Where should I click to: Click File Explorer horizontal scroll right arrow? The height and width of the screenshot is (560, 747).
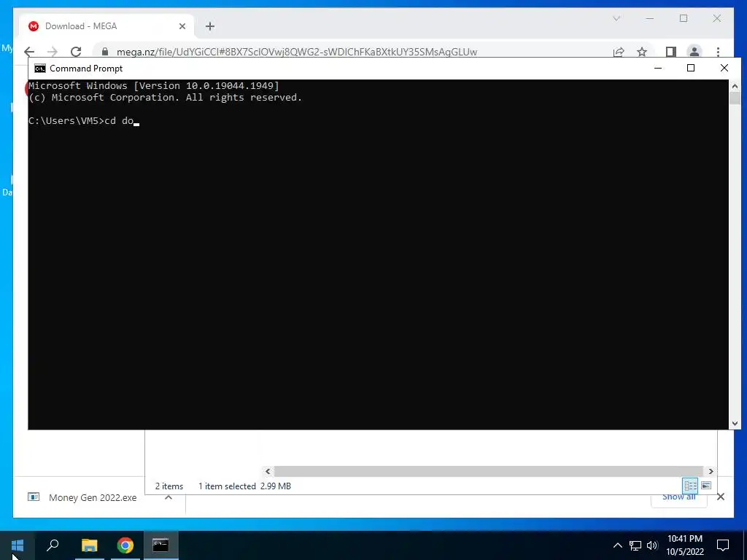tap(711, 472)
